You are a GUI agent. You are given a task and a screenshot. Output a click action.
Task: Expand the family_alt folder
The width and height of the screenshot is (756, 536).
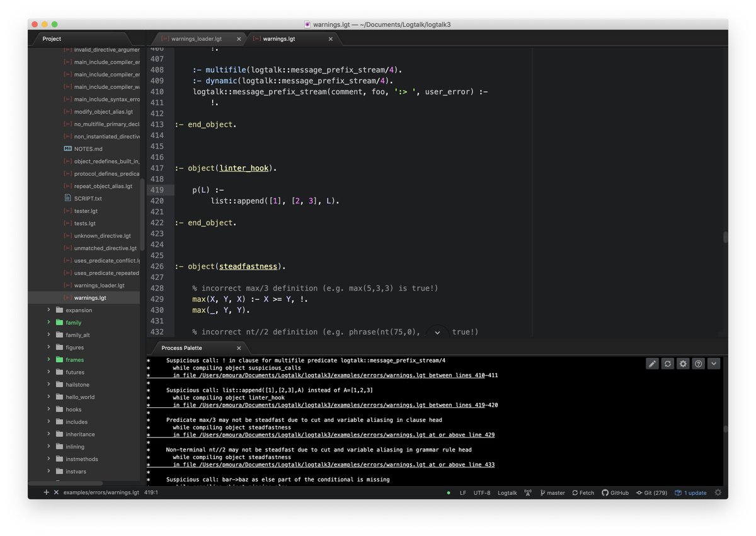pyautogui.click(x=49, y=335)
